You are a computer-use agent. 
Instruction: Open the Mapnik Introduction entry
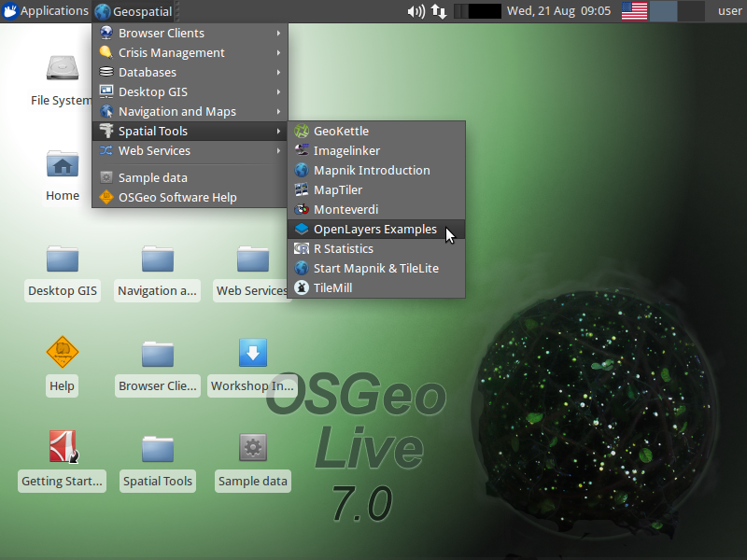point(376,170)
